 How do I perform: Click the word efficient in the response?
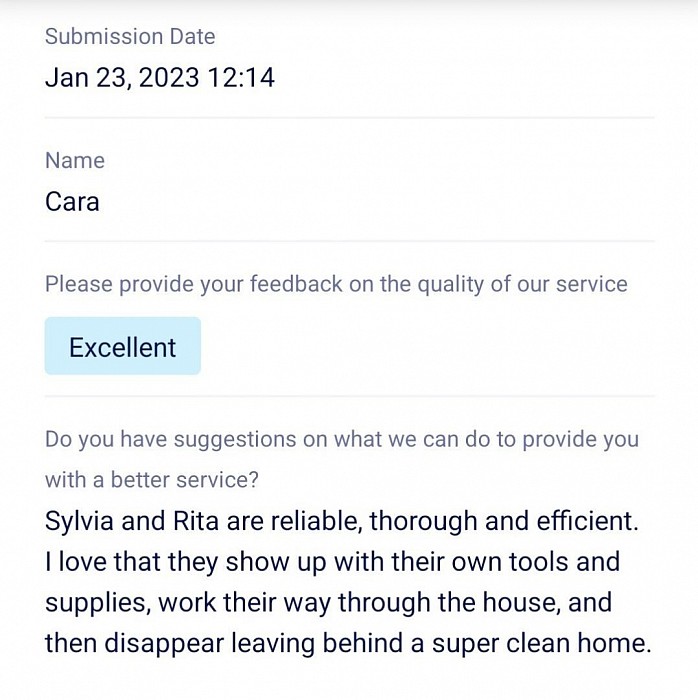pos(587,521)
